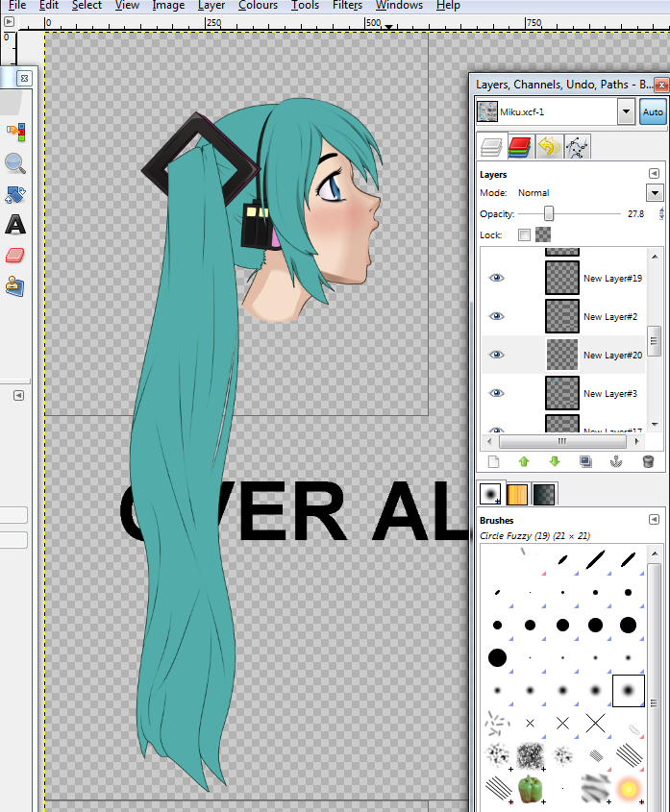The height and width of the screenshot is (812, 670).
Task: Expand the Miku.xcf-1 image selector dropdown
Action: pos(626,111)
